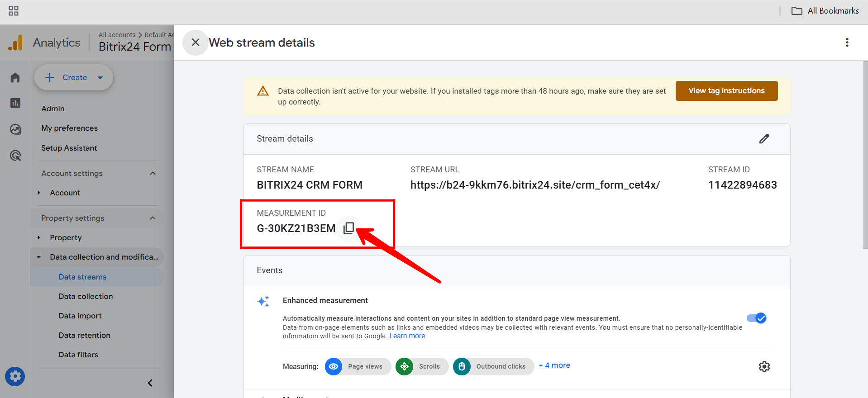Viewport: 868px width, 398px height.
Task: Open enhanced measurement settings gear
Action: 764,366
